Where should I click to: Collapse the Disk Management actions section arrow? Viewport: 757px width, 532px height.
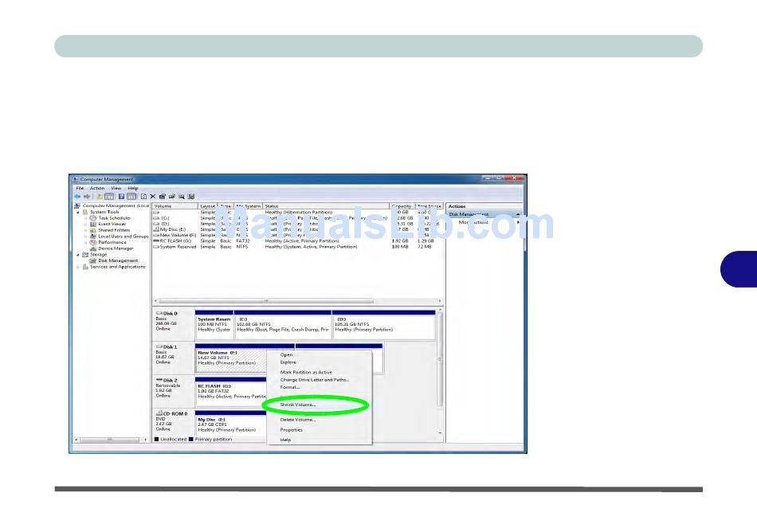pos(518,215)
